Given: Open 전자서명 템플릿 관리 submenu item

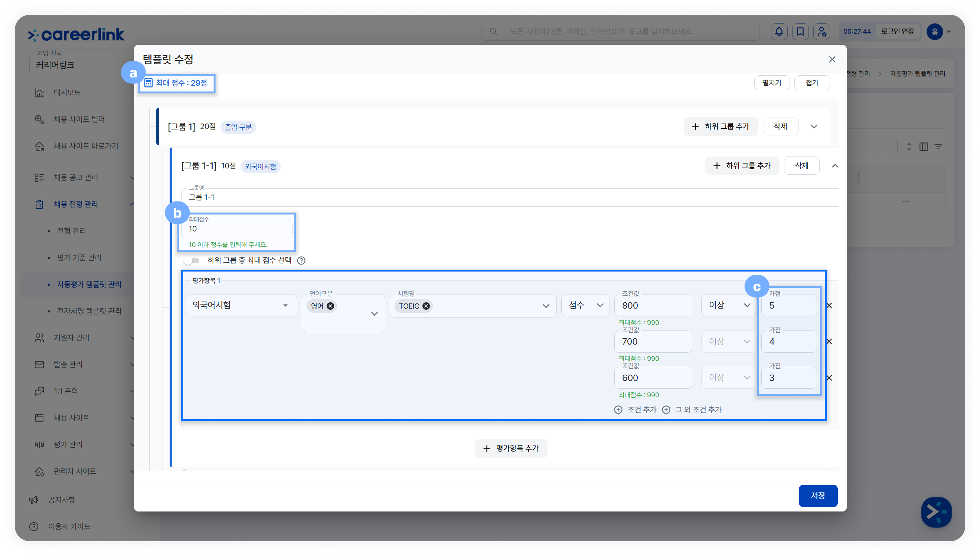Looking at the screenshot, I should click(x=89, y=311).
